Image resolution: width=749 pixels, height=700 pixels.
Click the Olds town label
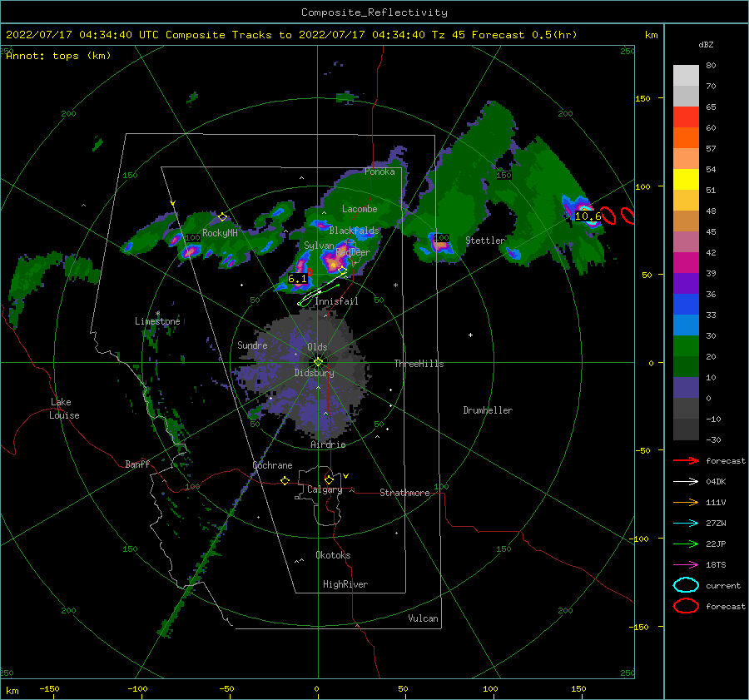tap(317, 347)
